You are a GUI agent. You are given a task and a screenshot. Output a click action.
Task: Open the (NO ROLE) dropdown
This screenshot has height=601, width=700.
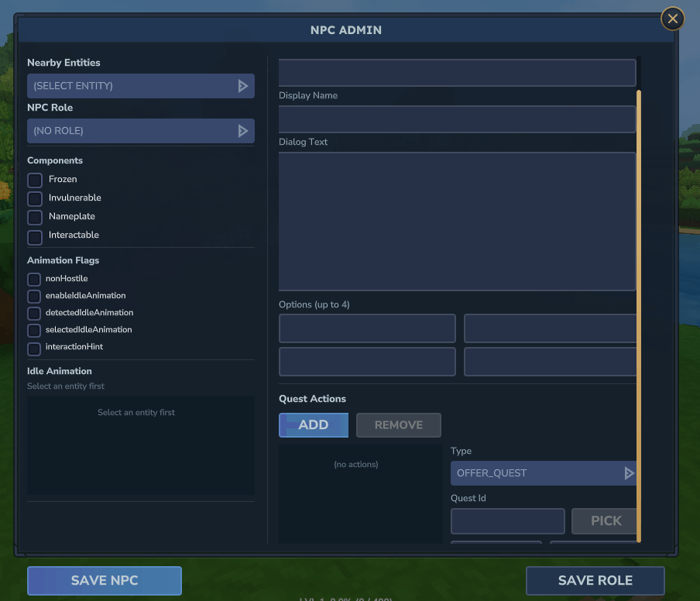click(x=141, y=131)
